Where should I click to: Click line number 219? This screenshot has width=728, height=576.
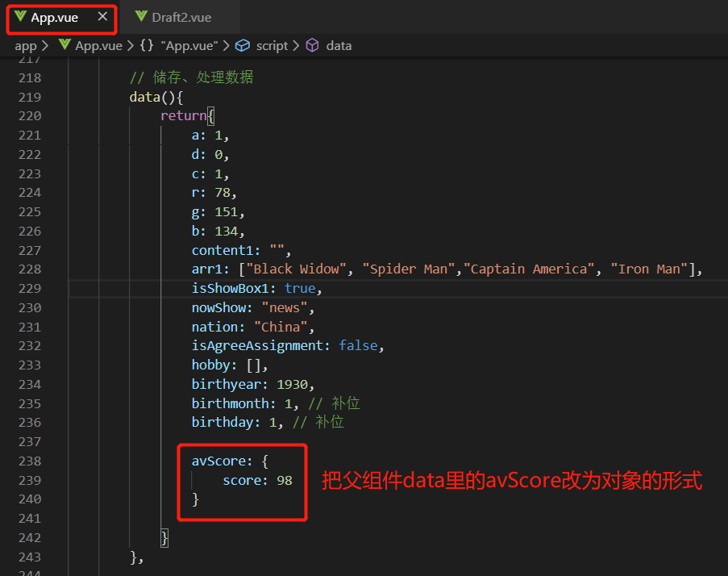pyautogui.click(x=30, y=97)
